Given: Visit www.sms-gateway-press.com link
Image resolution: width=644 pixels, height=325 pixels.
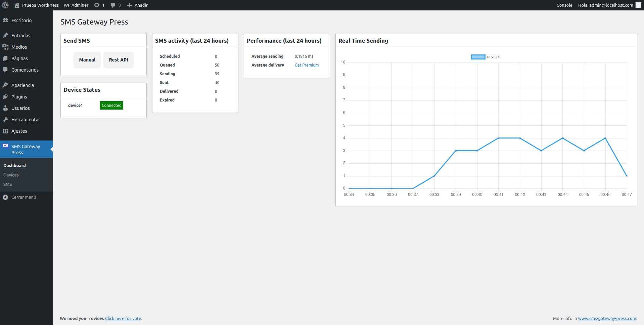Looking at the screenshot, I should pos(607,318).
